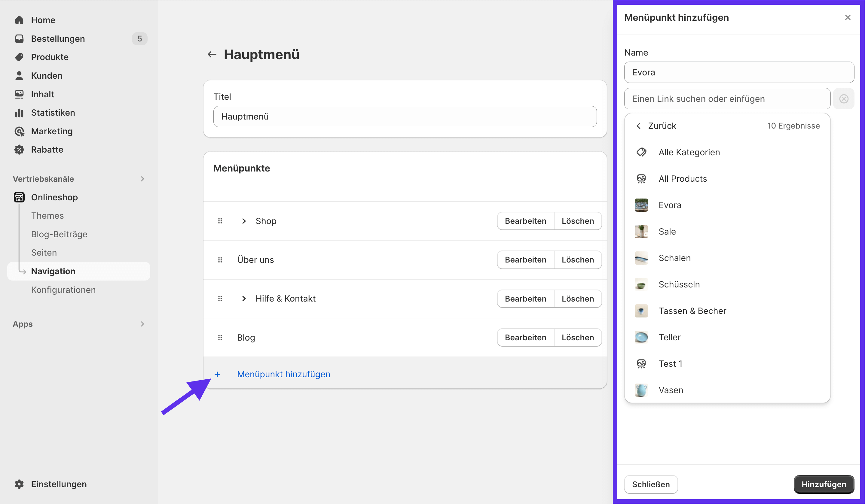Expand the Apps section chevron
This screenshot has height=504, width=865.
point(142,324)
